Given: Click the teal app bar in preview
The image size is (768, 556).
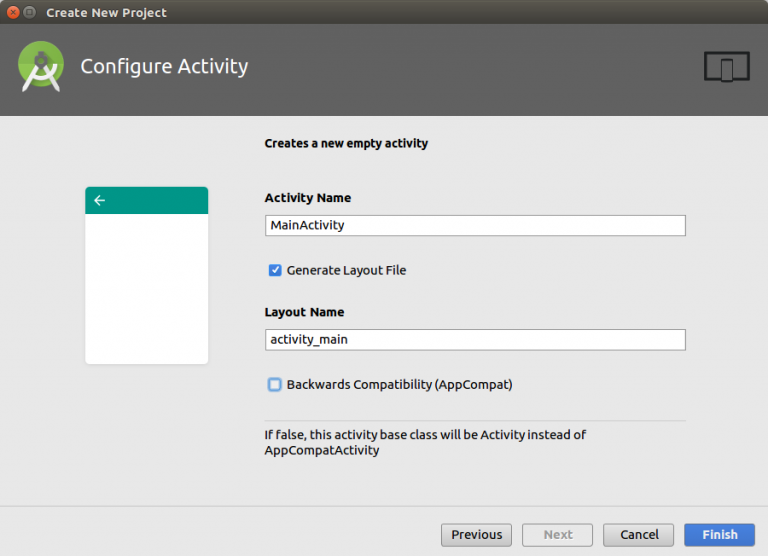Looking at the screenshot, I should click(x=146, y=200).
